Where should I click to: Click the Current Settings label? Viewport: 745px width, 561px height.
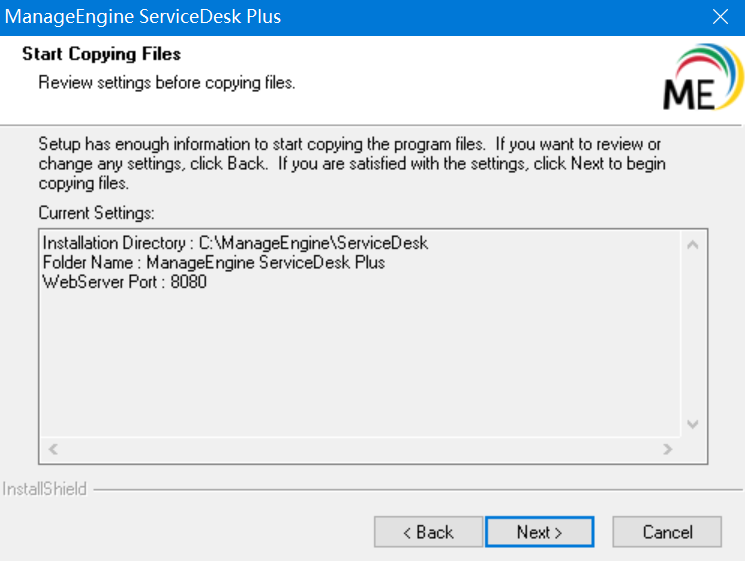click(97, 213)
